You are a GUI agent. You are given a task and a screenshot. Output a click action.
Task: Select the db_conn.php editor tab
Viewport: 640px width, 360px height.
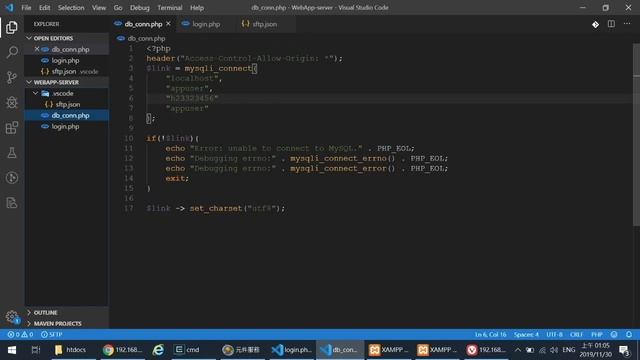point(143,24)
